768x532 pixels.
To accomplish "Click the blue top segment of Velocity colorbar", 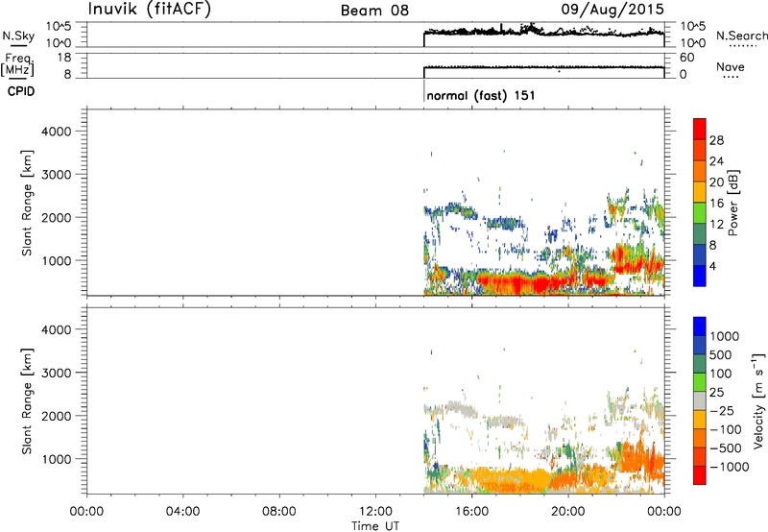I will [x=700, y=326].
